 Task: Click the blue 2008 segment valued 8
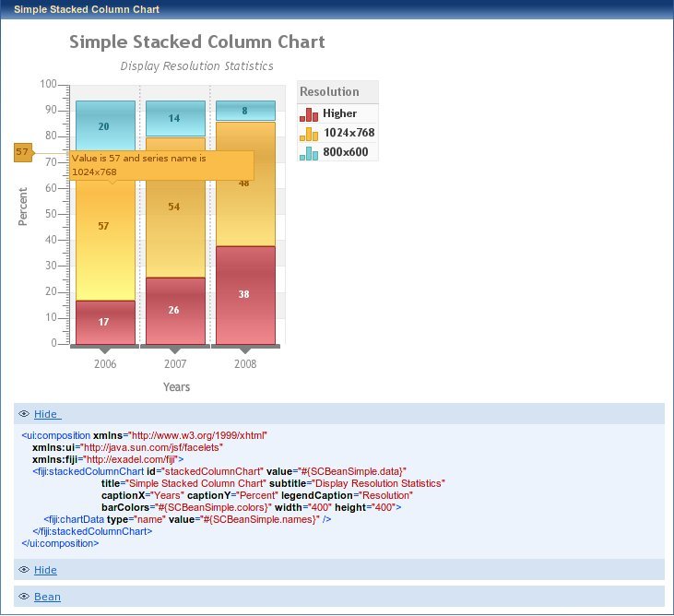[x=245, y=111]
